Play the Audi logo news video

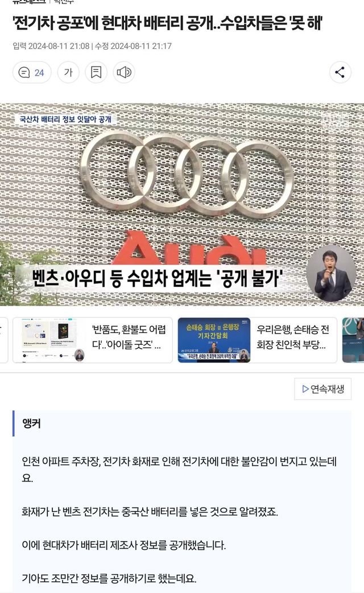pos(182,204)
